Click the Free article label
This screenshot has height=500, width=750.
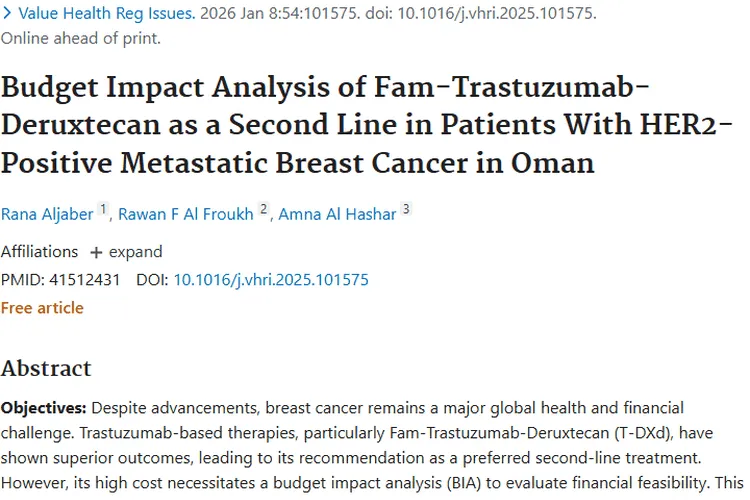(42, 308)
